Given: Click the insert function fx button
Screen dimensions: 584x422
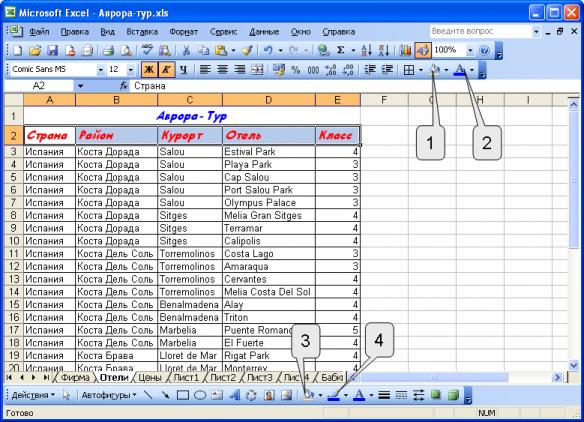Looking at the screenshot, I should (x=124, y=86).
